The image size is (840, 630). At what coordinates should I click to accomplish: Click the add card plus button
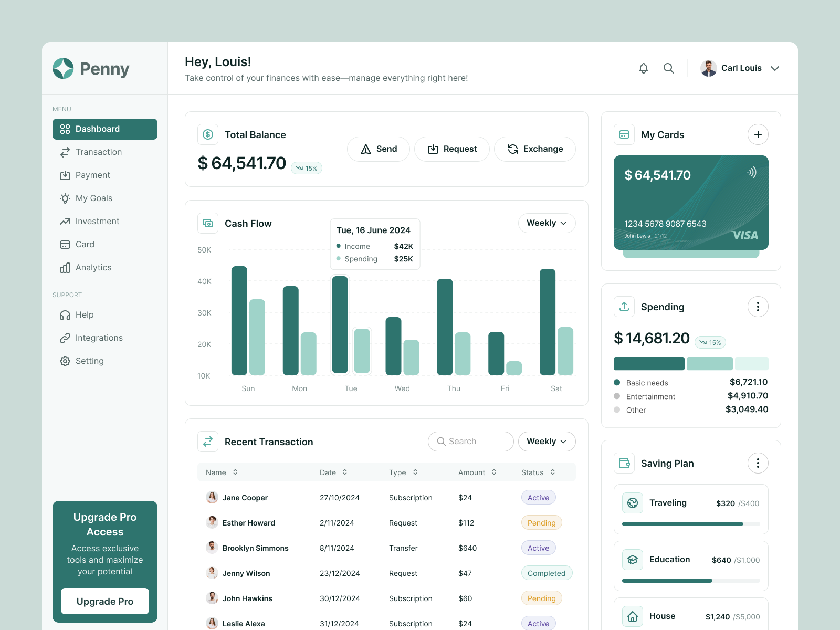758,134
